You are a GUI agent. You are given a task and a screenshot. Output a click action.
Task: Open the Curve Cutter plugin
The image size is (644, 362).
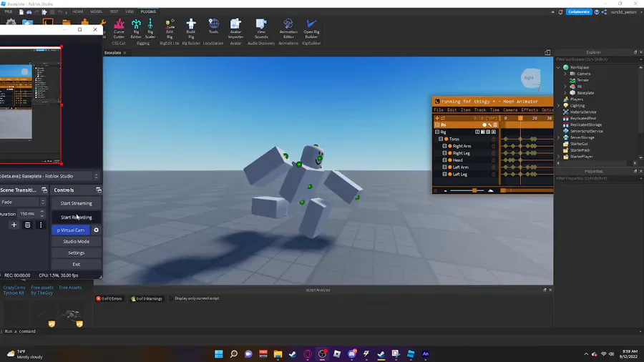[119, 29]
